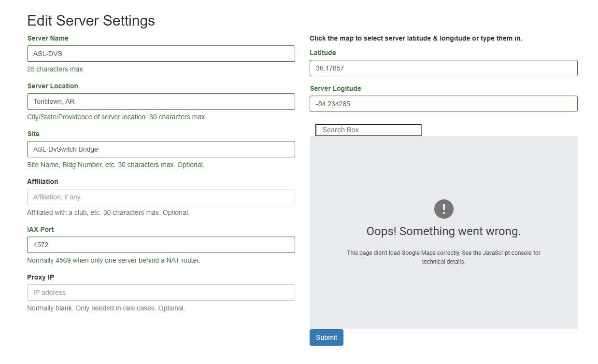Click the "Oops! Something went wrong." message
Image resolution: width=598 pixels, height=364 pixels.
point(443,231)
